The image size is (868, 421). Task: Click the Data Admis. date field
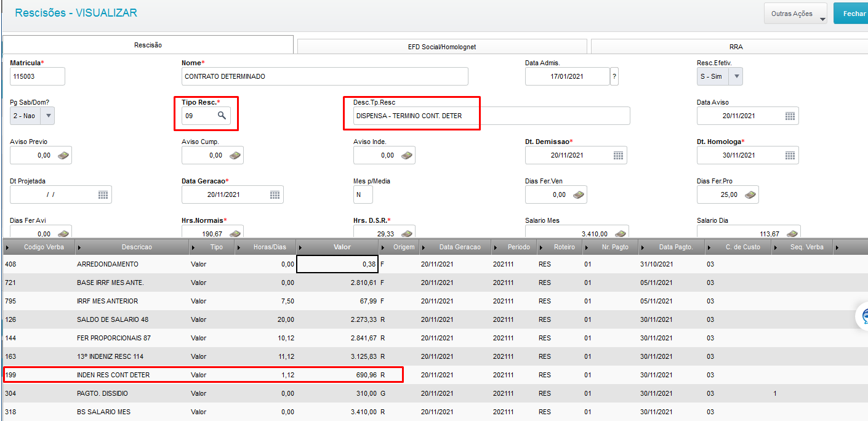[567, 76]
